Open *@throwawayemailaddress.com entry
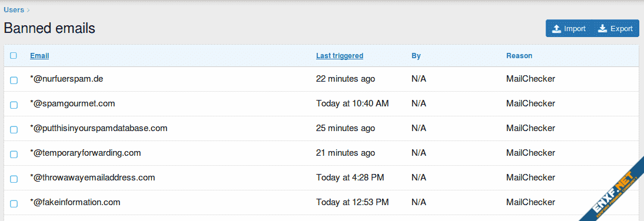644x221 pixels. point(92,178)
